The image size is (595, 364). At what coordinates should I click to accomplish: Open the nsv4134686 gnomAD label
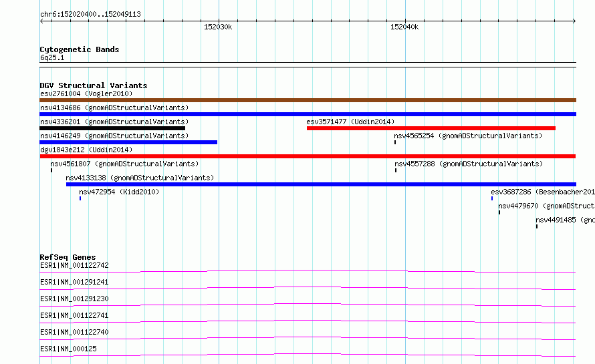(114, 108)
